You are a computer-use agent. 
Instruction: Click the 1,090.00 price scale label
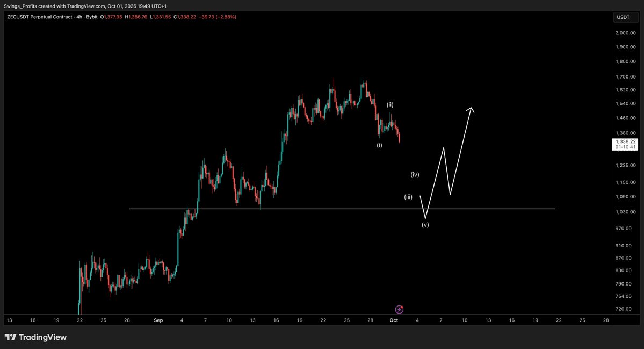click(626, 197)
